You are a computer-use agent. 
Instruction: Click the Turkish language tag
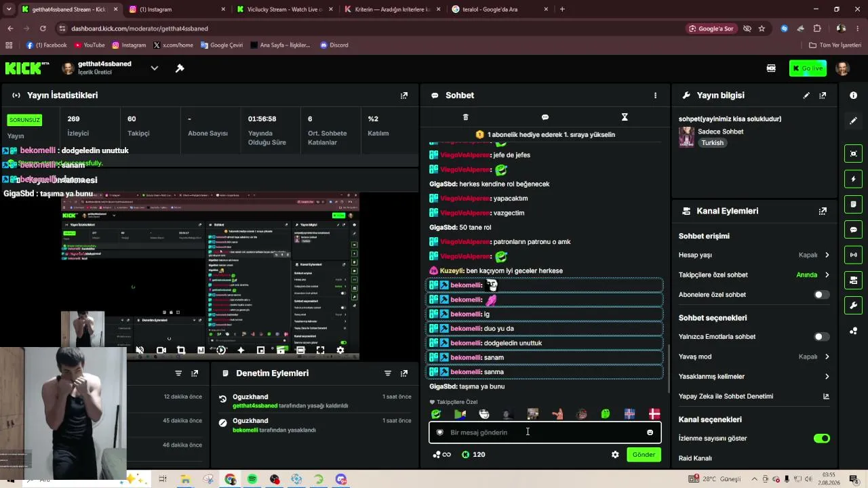coord(713,143)
